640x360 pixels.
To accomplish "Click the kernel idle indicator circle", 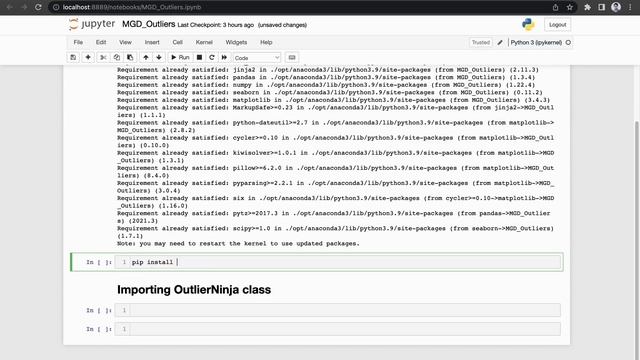I will (x=568, y=42).
